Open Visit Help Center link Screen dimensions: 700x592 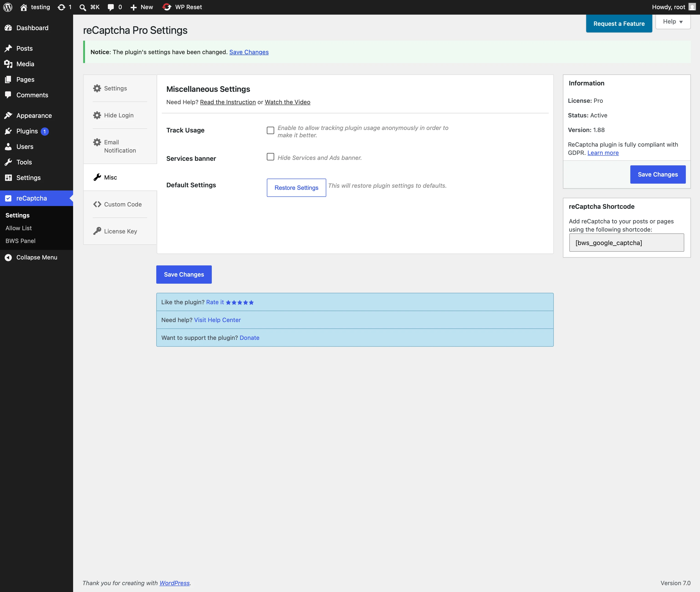pos(217,320)
